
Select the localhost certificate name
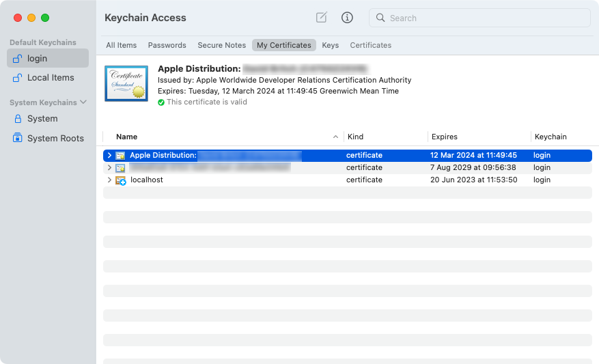click(x=147, y=180)
